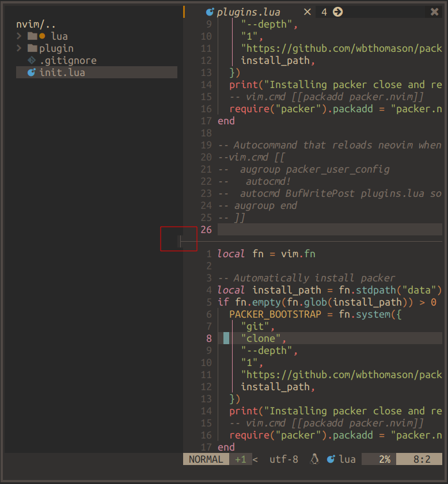This screenshot has height=484, width=448.
Task: Click 'end' on line 17 in upper split
Action: coord(226,121)
